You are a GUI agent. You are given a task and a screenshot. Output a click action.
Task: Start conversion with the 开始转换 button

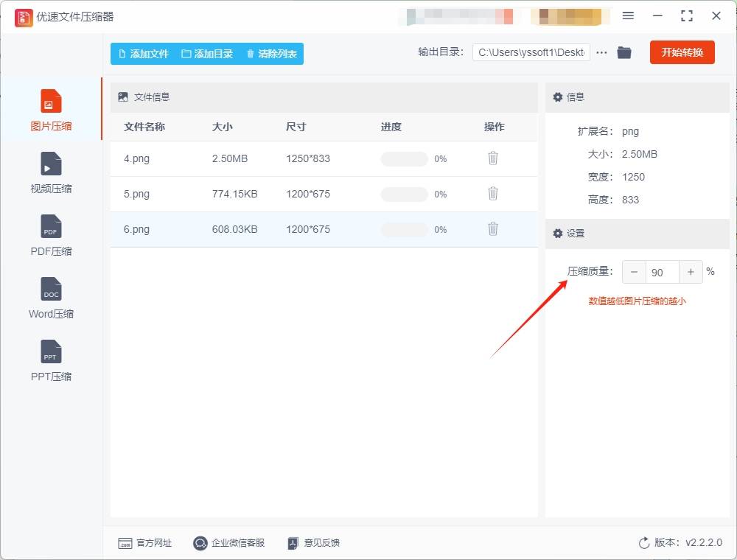pos(682,52)
